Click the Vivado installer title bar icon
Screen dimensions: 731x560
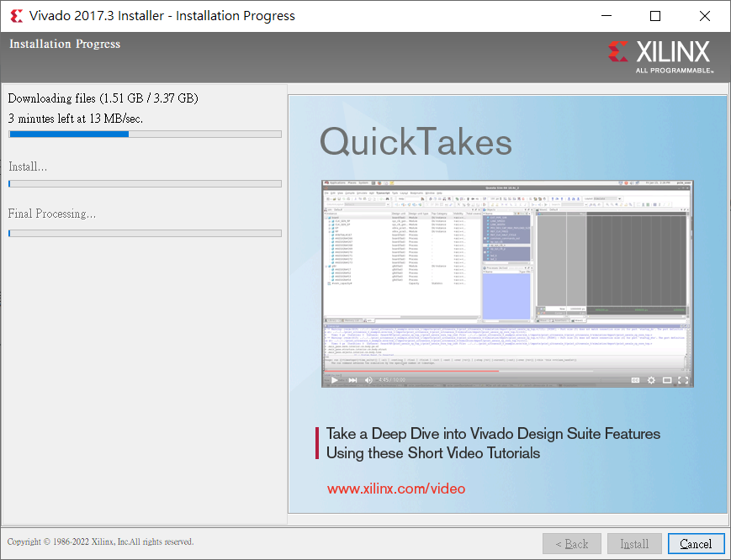(16, 16)
